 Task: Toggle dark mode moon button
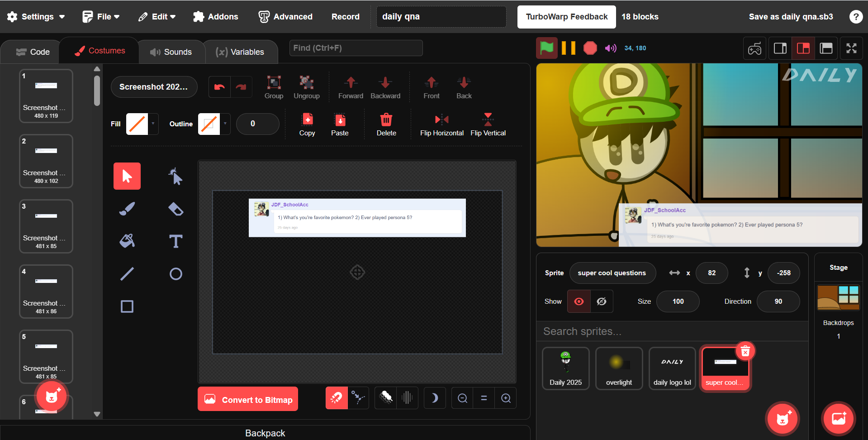435,398
